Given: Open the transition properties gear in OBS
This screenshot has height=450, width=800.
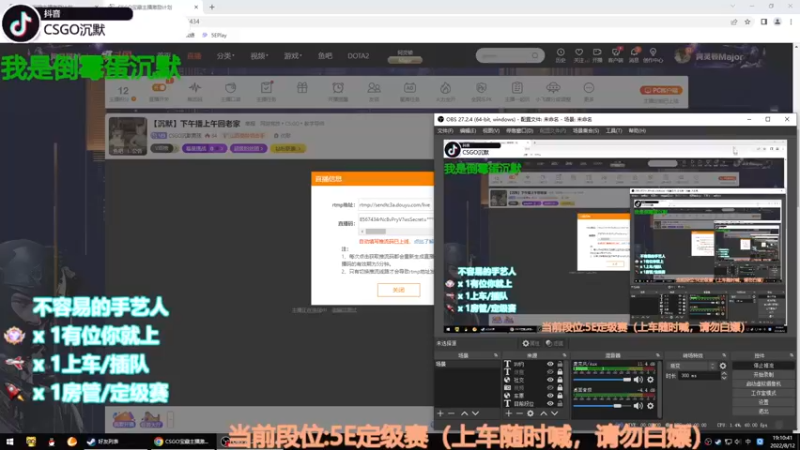Looking at the screenshot, I should [723, 366].
